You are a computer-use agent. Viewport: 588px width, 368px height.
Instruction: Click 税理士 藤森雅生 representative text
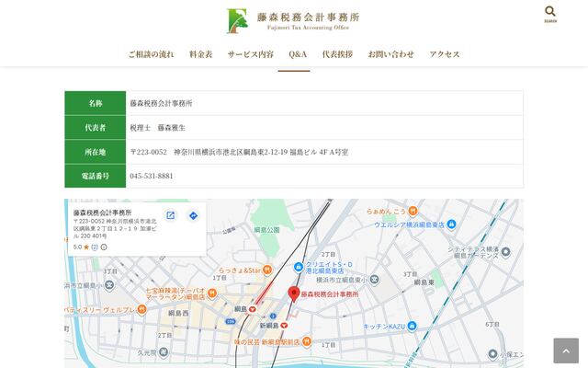click(x=157, y=128)
